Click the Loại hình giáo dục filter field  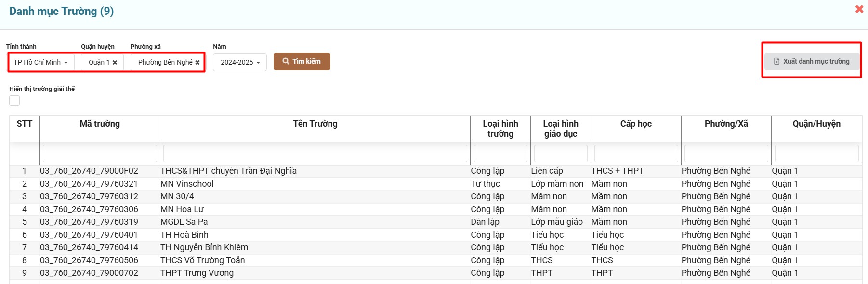click(560, 154)
